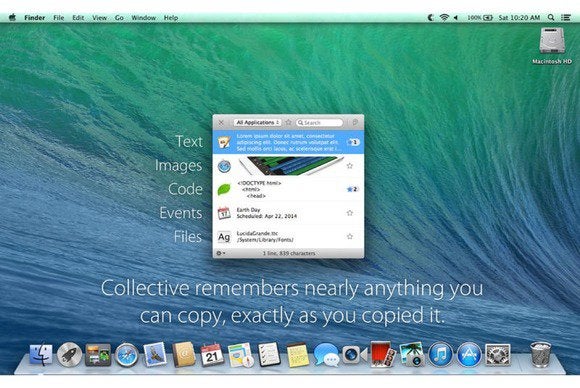Click the crescent moon menu bar icon
The width and height of the screenshot is (580, 388).
430,17
